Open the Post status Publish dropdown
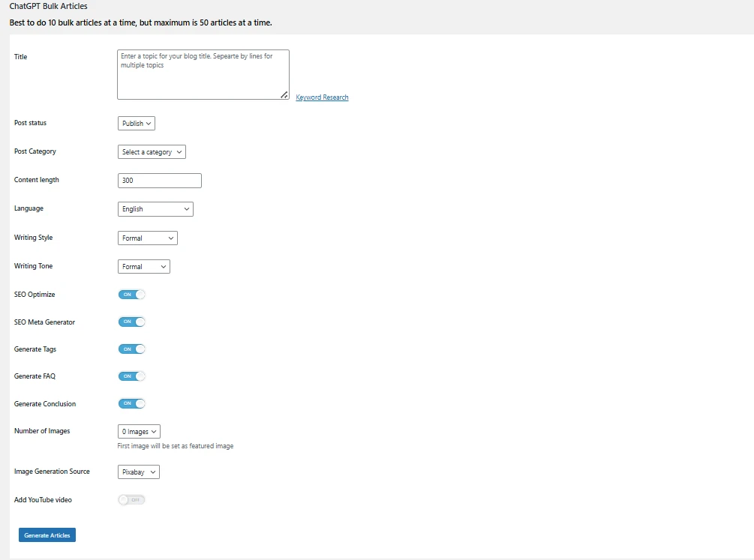The width and height of the screenshot is (754, 560). tap(136, 124)
